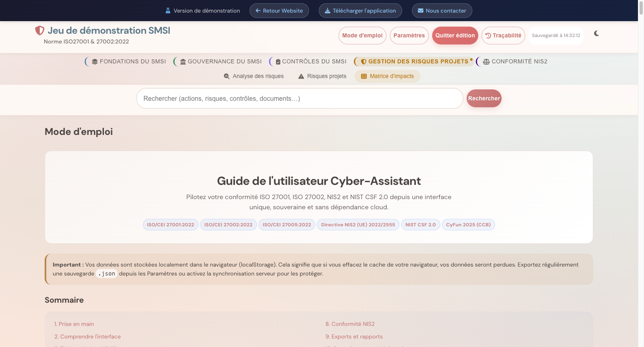The width and height of the screenshot is (644, 347).
Task: Click the CyFun 2025 (CCB) badge
Action: pos(468,225)
